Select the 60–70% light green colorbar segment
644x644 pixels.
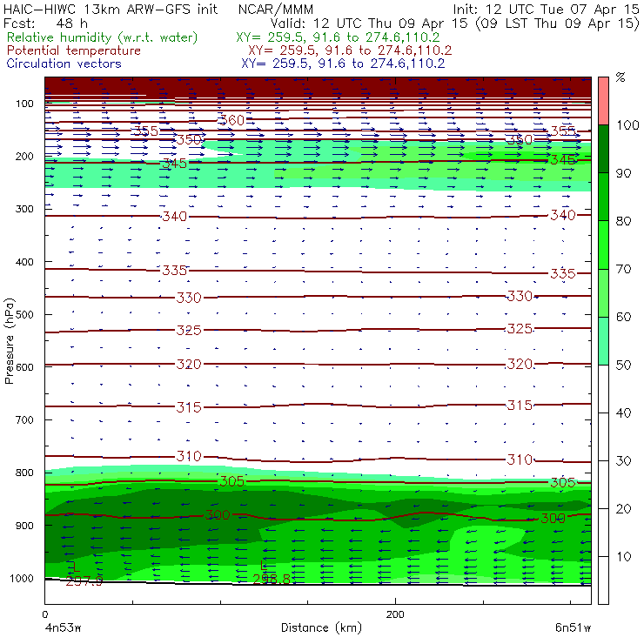pyautogui.click(x=603, y=292)
